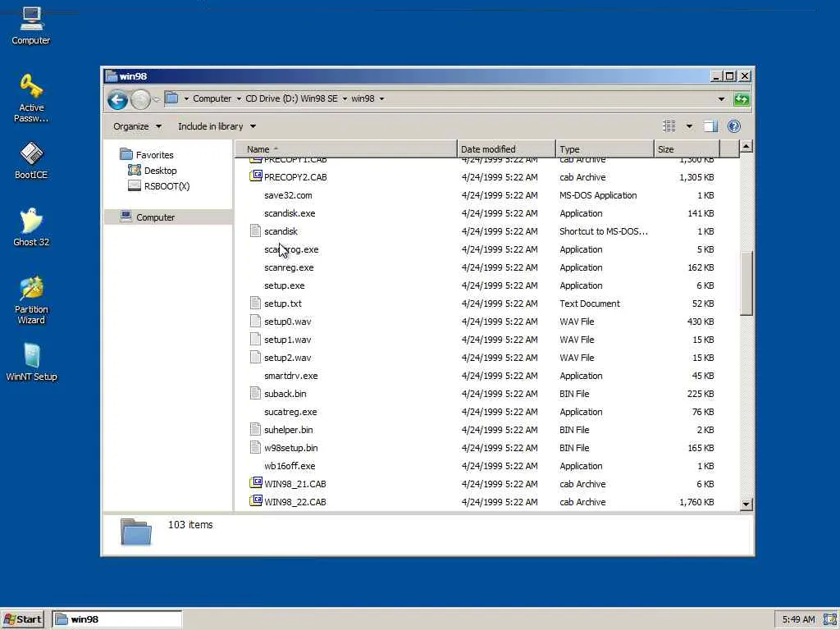Click the Text Document type cell
The height and width of the screenshot is (630, 840).
click(589, 304)
